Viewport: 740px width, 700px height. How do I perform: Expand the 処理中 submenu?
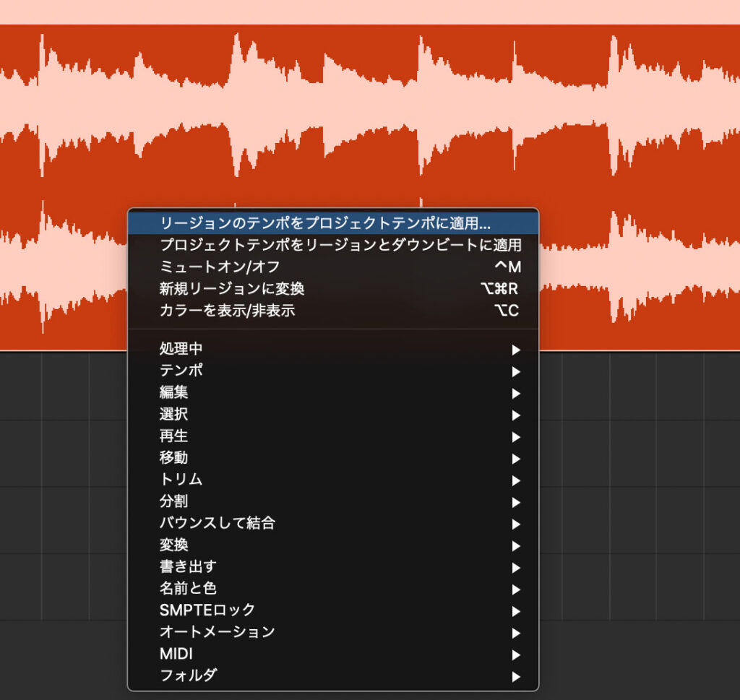coord(333,349)
